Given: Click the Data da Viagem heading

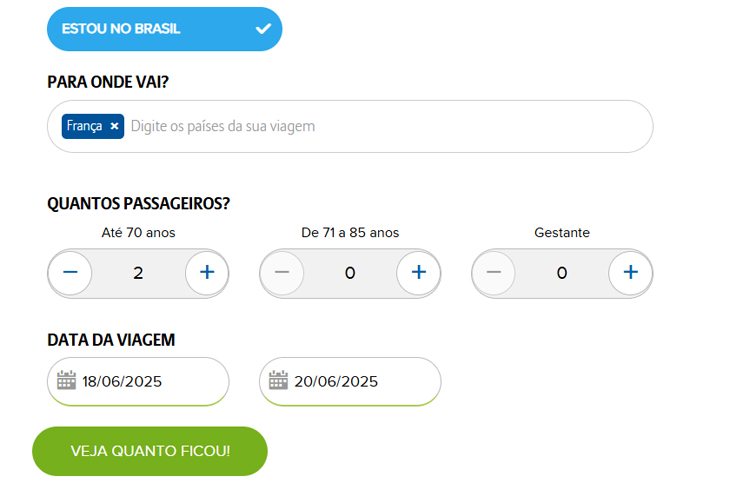Looking at the screenshot, I should point(111,340).
